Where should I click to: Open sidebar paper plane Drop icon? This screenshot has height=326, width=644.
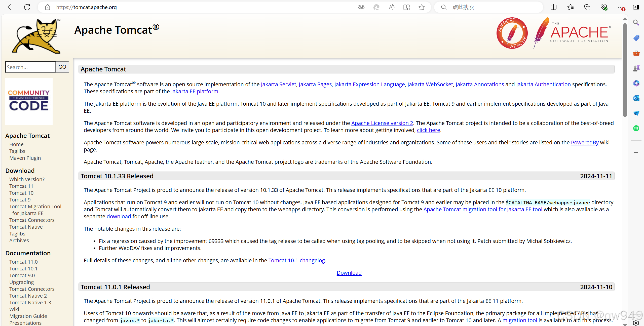point(636,113)
